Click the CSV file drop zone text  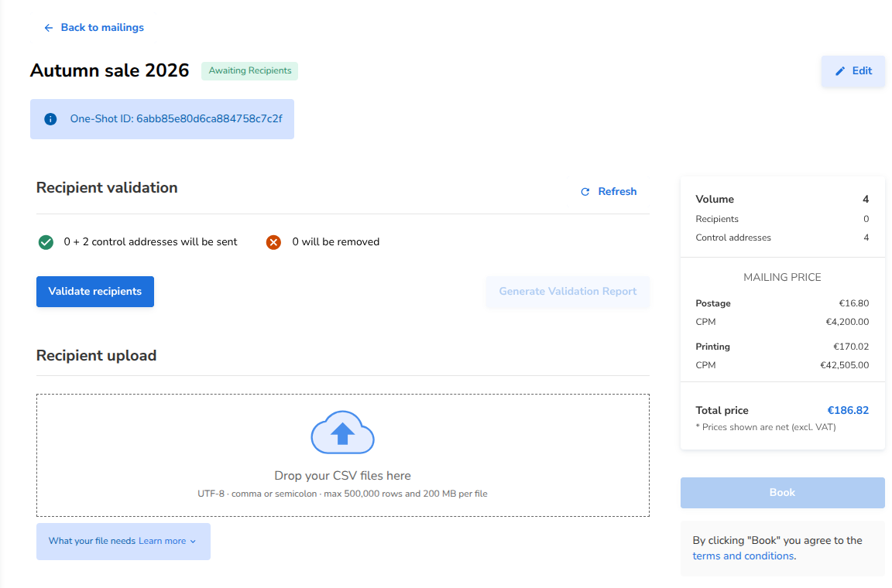click(x=342, y=475)
